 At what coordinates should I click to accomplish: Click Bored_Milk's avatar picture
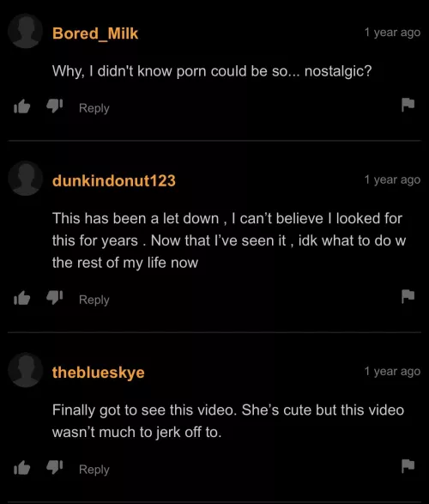(x=26, y=31)
